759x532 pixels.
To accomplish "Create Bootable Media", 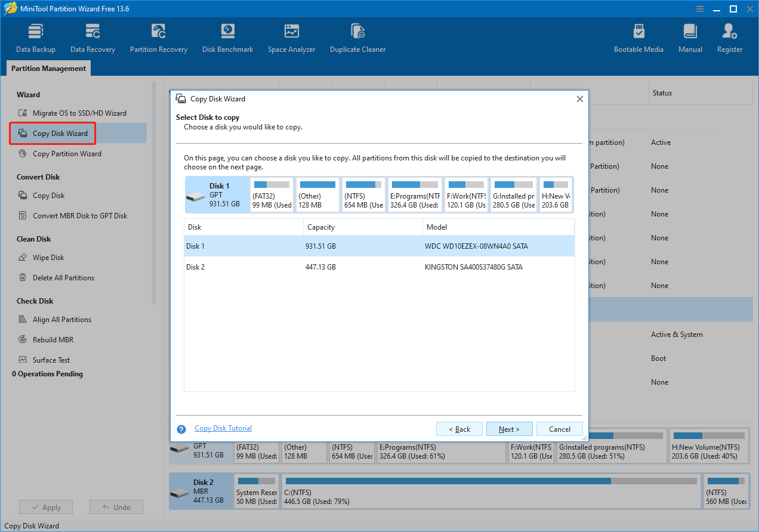I will pos(638,39).
